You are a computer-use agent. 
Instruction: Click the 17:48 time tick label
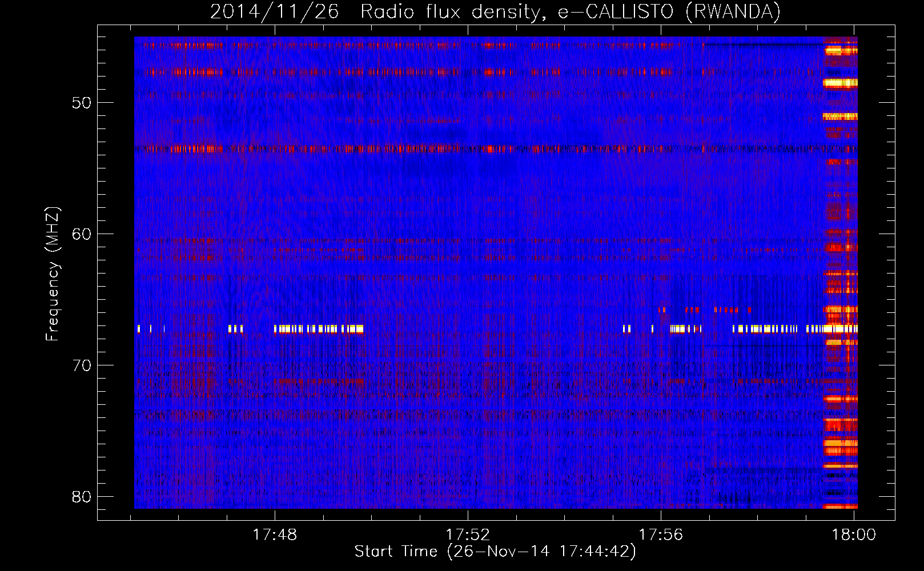point(275,534)
